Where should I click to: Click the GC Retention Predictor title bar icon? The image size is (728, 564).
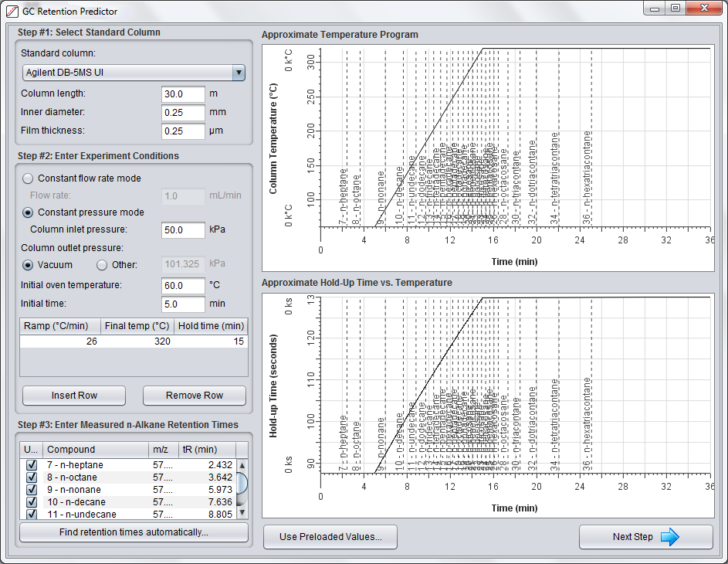(x=12, y=12)
